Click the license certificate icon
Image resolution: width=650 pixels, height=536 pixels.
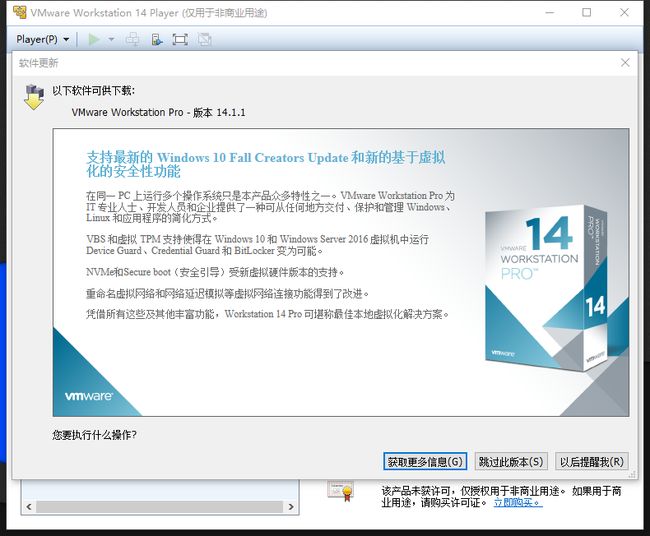[340, 491]
